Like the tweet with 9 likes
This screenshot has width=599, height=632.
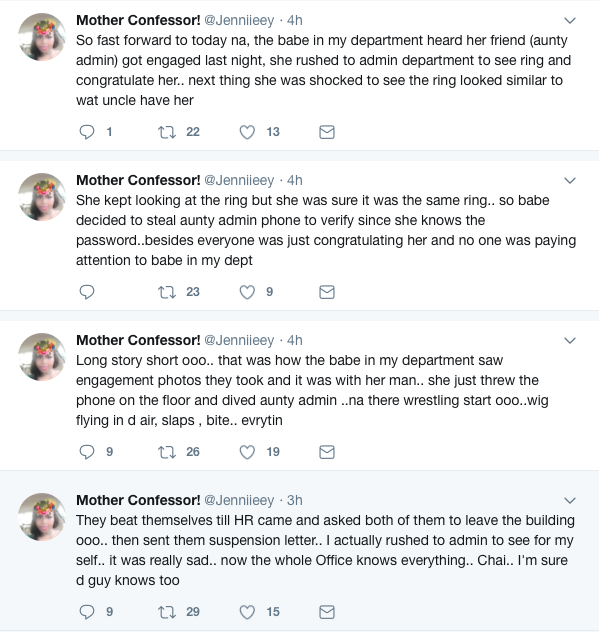247,292
